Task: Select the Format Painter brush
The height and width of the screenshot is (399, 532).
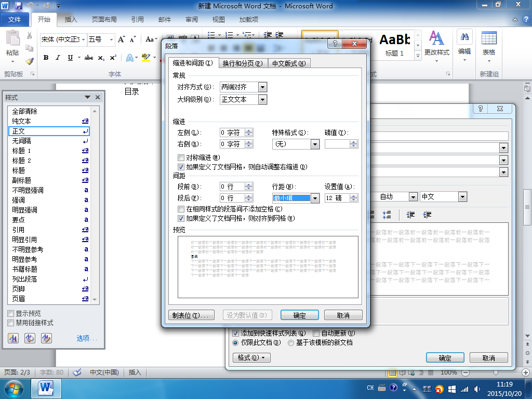Action: pyautogui.click(x=30, y=61)
